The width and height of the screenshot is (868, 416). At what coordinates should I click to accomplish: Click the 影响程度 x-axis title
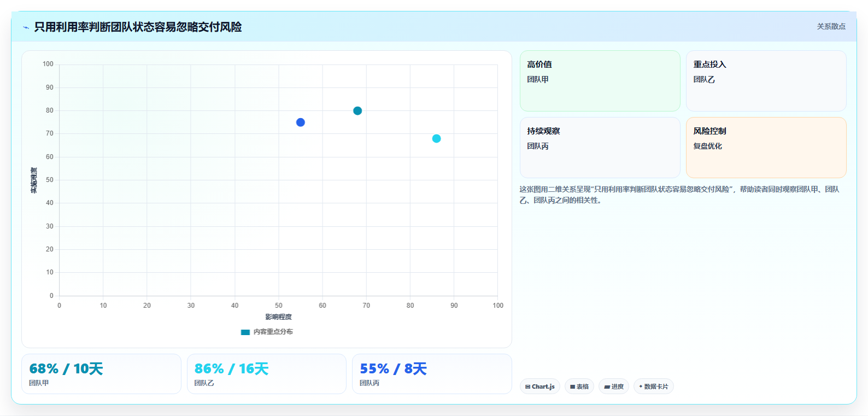(x=279, y=317)
